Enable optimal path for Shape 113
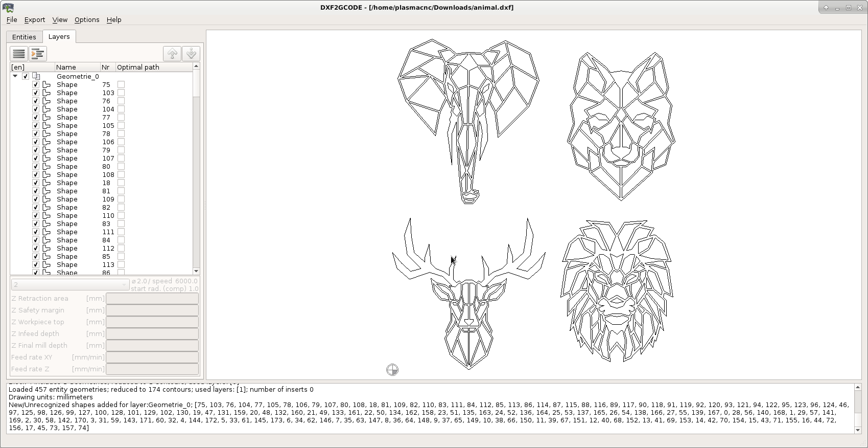This screenshot has width=868, height=448. point(121,264)
